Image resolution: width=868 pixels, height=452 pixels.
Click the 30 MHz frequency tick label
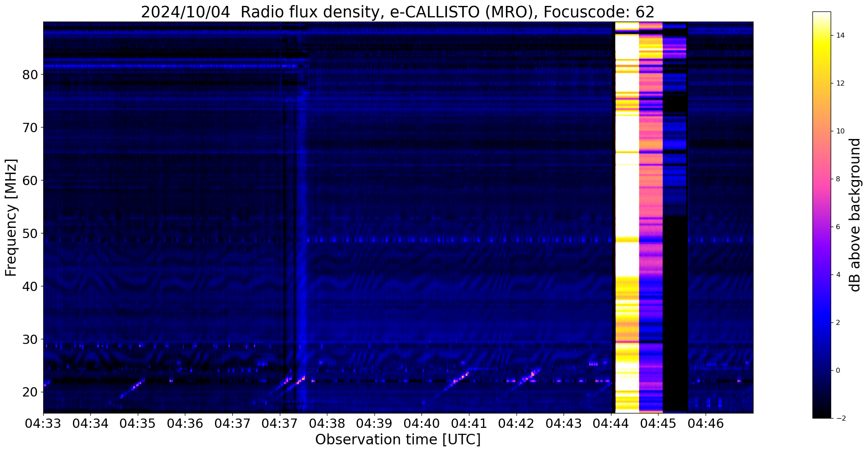click(30, 339)
